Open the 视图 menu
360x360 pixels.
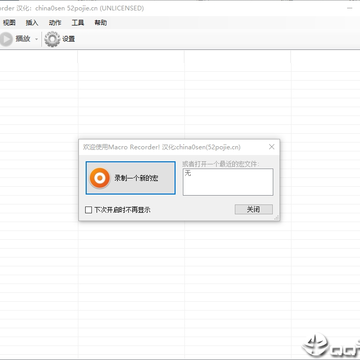tap(9, 23)
